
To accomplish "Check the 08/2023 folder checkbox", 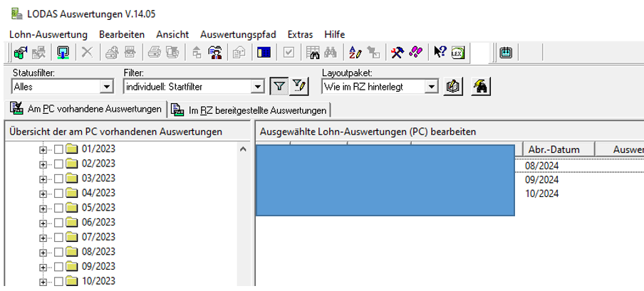I will [x=58, y=252].
